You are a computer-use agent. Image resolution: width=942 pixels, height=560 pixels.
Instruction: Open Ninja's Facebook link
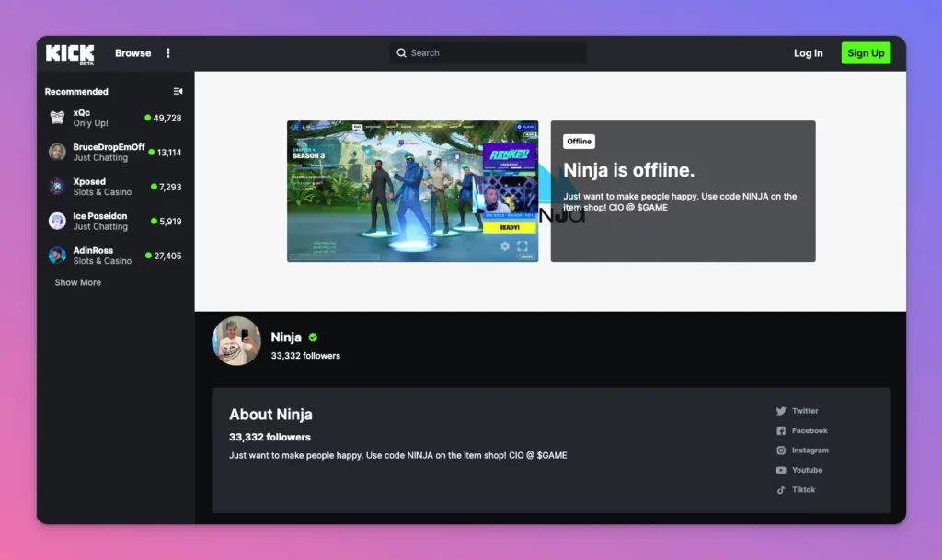tap(810, 431)
